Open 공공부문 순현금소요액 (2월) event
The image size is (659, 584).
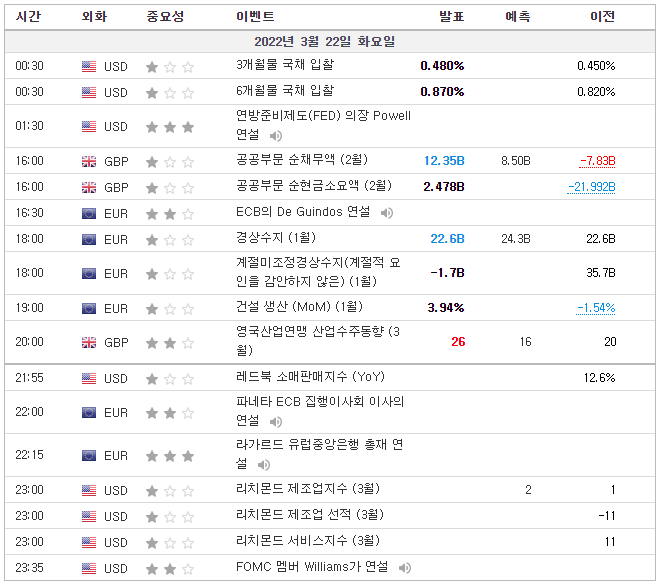314,186
